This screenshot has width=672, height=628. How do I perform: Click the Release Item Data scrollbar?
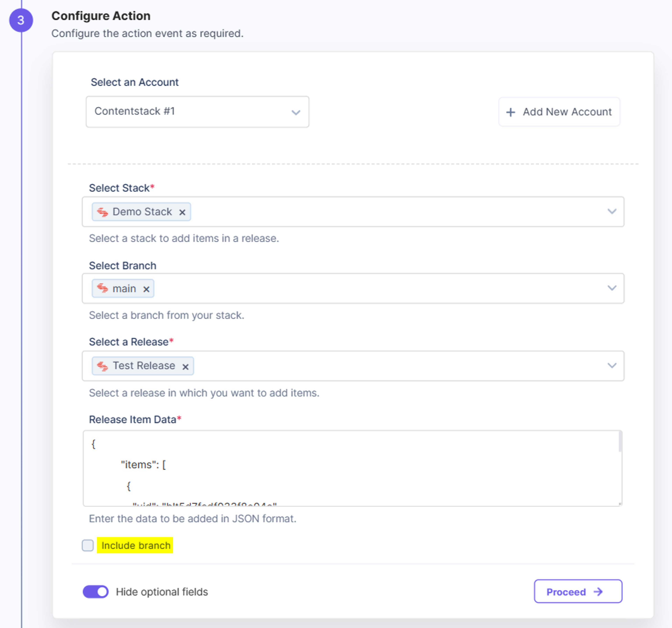pyautogui.click(x=620, y=442)
